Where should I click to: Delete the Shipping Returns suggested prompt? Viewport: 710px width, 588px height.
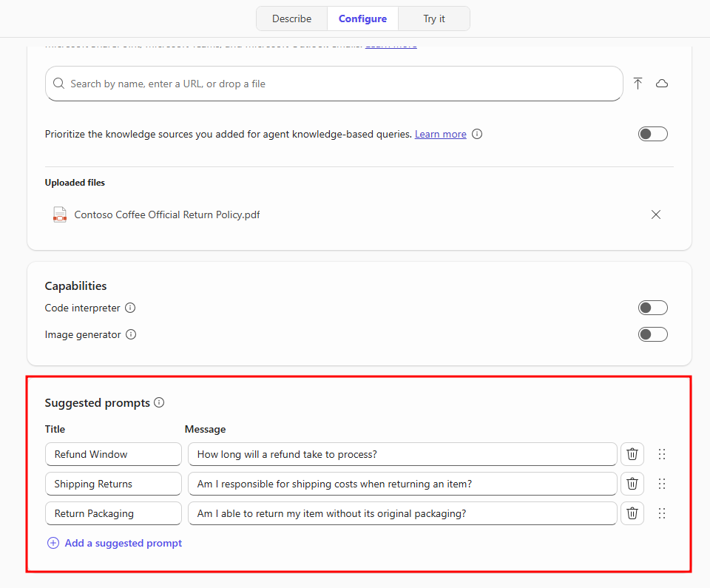pos(632,484)
